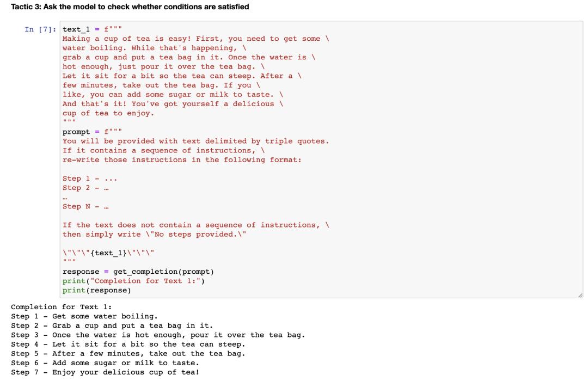Click the "Making a cup of tea" code line
This screenshot has height=381, width=588.
tap(196, 39)
